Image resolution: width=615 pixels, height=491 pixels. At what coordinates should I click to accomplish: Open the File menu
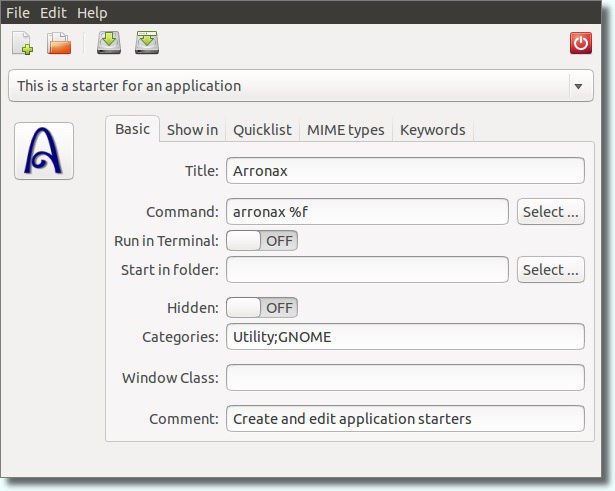tap(18, 13)
